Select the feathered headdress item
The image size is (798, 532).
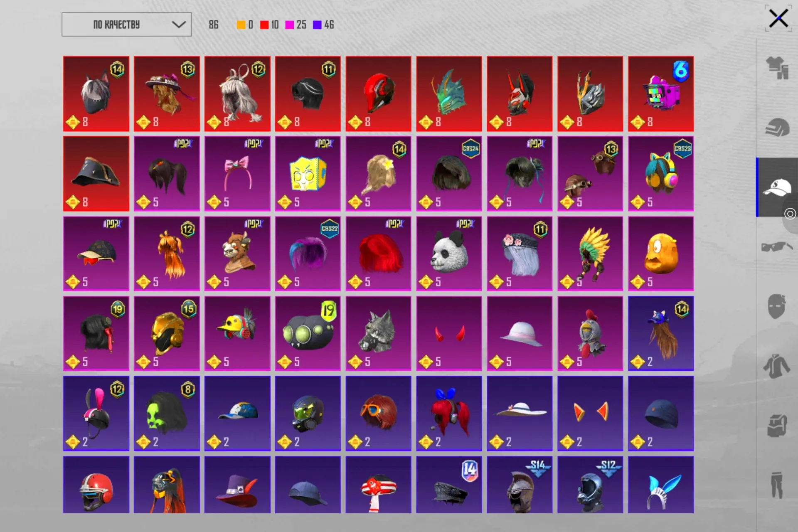pos(590,254)
